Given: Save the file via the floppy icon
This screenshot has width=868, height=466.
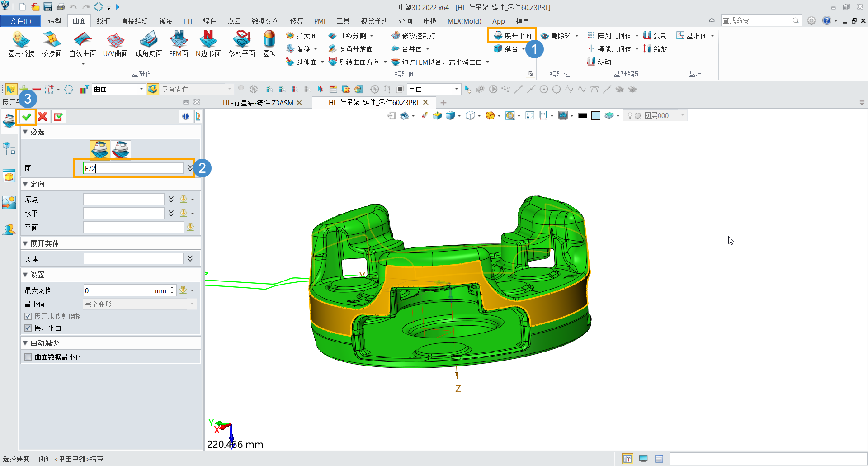Looking at the screenshot, I should pyautogui.click(x=47, y=7).
